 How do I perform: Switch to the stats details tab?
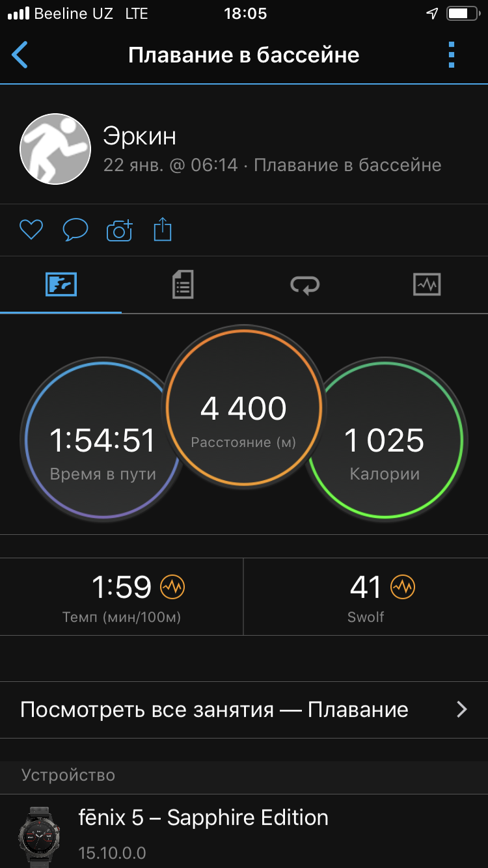(x=183, y=284)
